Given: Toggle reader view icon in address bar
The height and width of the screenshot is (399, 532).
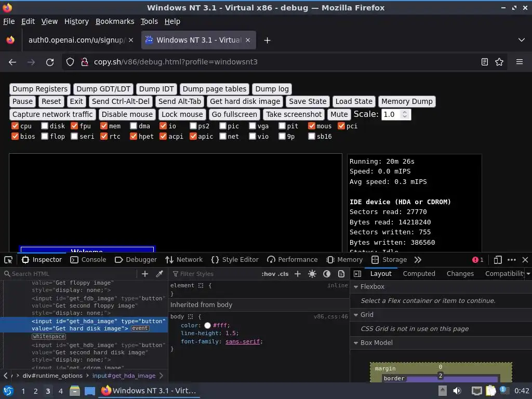Looking at the screenshot, I should (x=485, y=62).
